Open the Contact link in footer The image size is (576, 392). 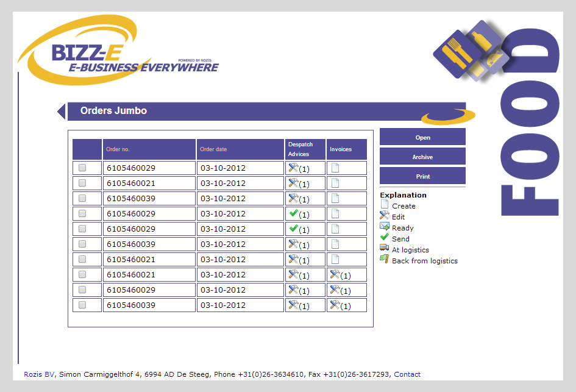tap(407, 374)
